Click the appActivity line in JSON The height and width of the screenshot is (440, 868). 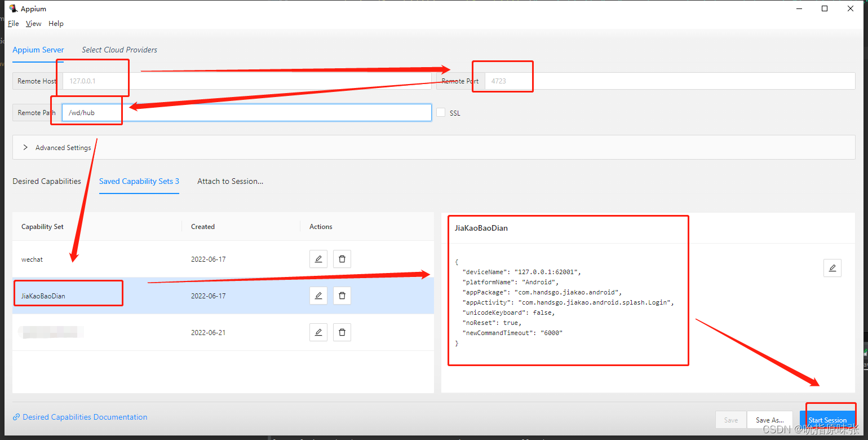[568, 302]
